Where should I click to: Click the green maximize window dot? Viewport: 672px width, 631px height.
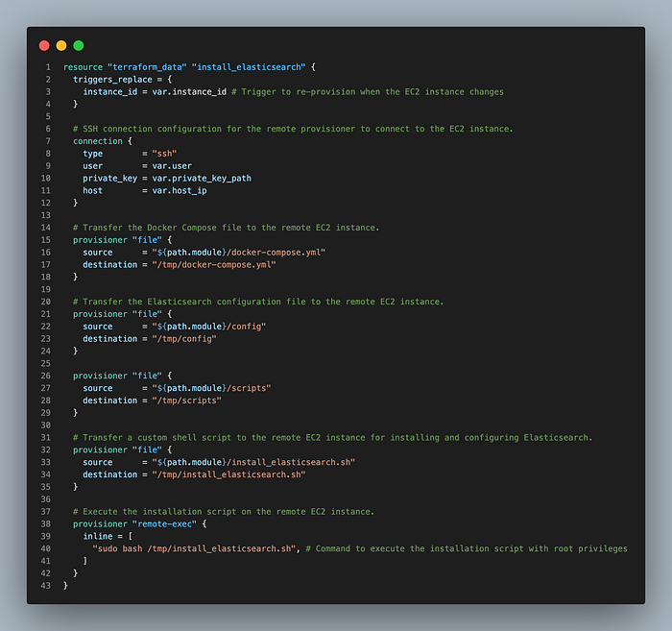pyautogui.click(x=79, y=45)
